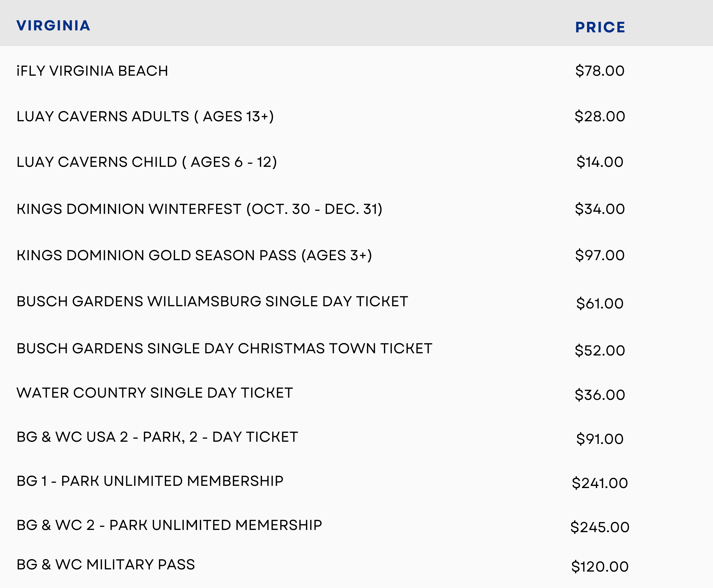
Task: Click the $14.00 child price
Action: (600, 162)
